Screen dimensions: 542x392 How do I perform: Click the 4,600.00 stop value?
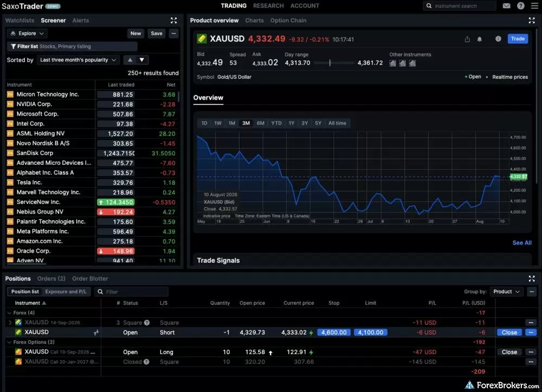click(x=334, y=332)
